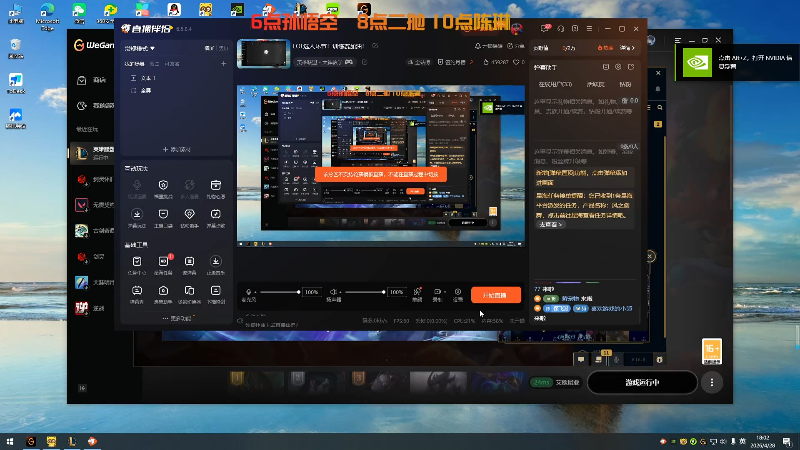The width and height of the screenshot is (800, 450).
Task: Open the store (商店) item in WeGame sidebar
Action: click(x=92, y=80)
